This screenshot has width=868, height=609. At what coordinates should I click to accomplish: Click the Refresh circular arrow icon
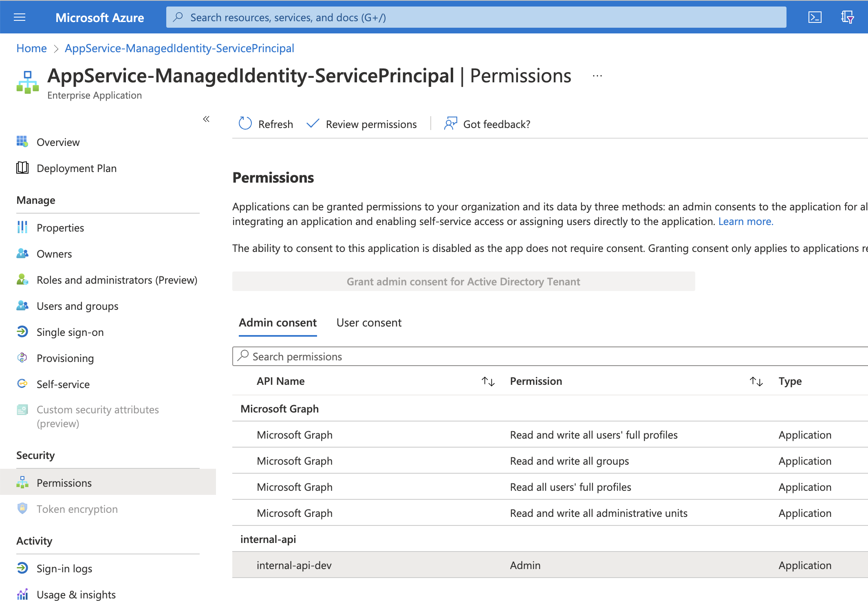245,124
